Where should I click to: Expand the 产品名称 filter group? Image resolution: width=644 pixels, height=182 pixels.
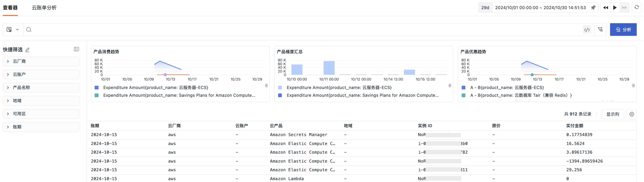41,88
